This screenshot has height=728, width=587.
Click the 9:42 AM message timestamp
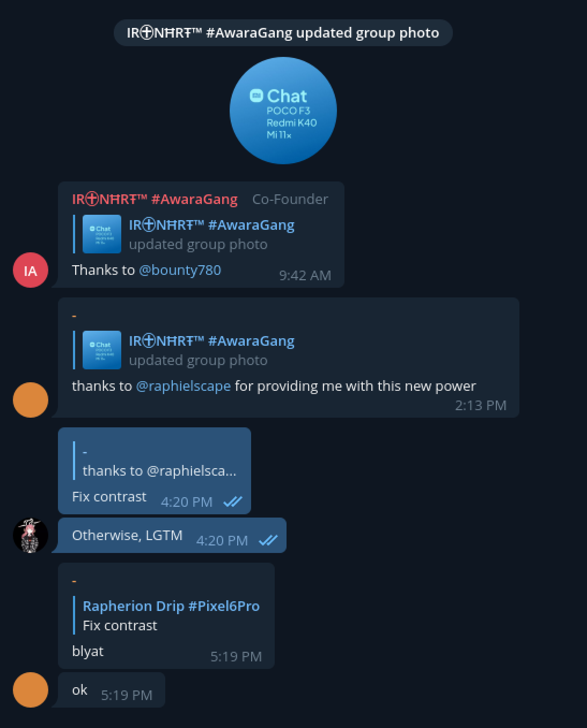pyautogui.click(x=305, y=275)
